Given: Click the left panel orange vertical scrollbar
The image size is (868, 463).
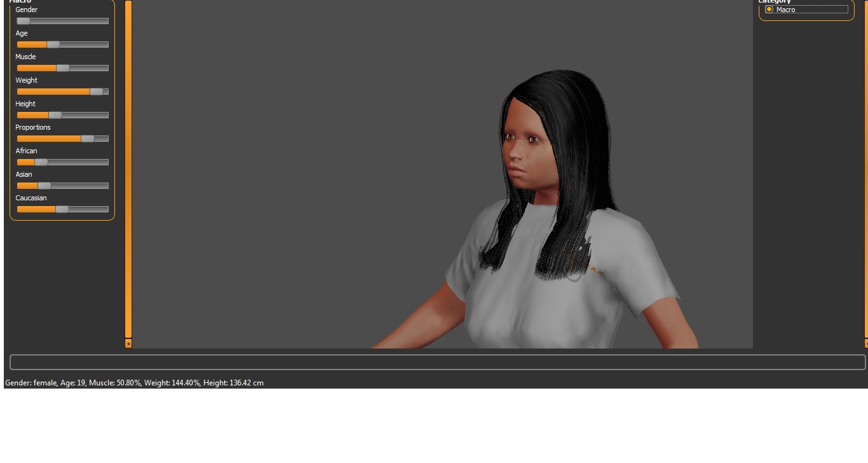Looking at the screenshot, I should tap(128, 169).
